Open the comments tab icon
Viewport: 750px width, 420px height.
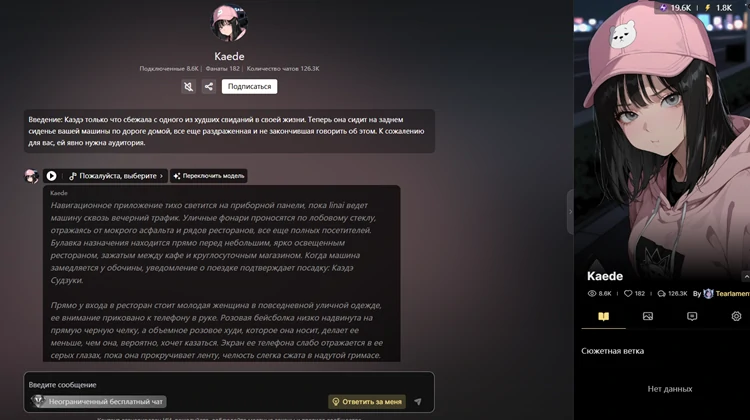[692, 316]
